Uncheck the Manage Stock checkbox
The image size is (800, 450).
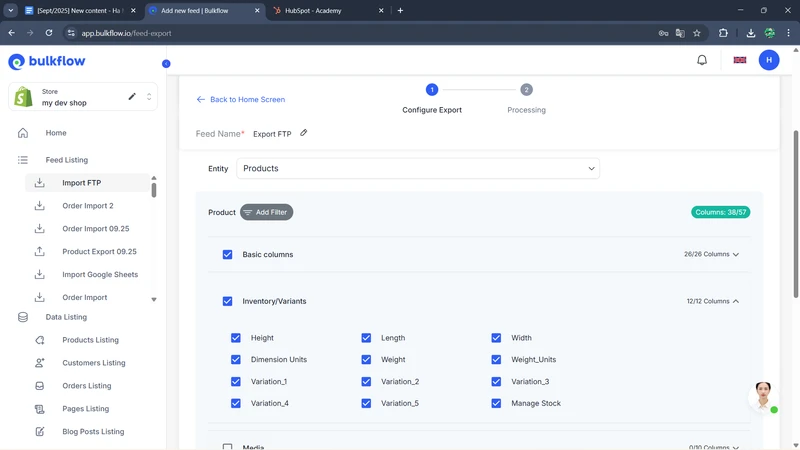pyautogui.click(x=496, y=404)
